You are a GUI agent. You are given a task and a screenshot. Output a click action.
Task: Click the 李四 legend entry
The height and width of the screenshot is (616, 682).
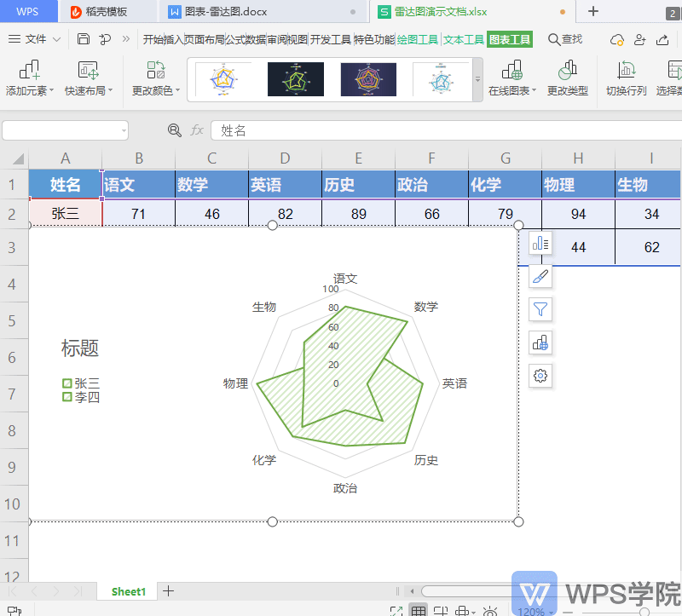pyautogui.click(x=81, y=397)
